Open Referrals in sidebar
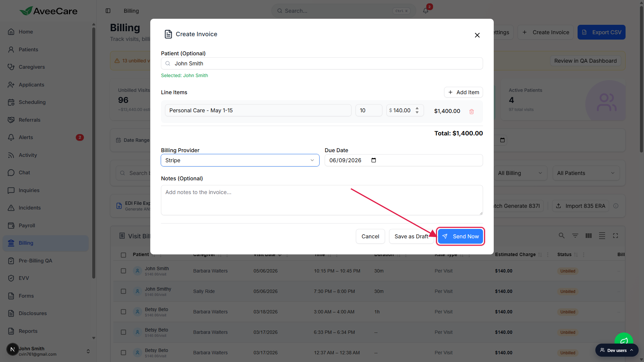 [x=45, y=120]
